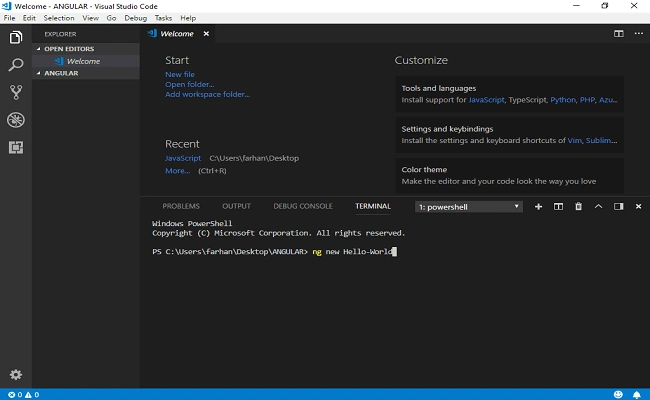Open the Edit menu
This screenshot has height=400, width=650.
click(x=29, y=18)
